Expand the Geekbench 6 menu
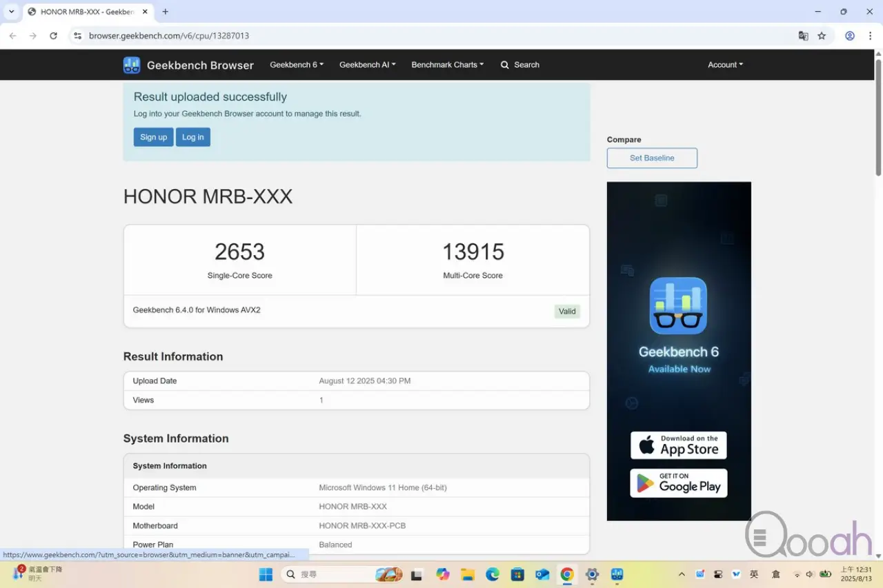Image resolution: width=883 pixels, height=588 pixels. (x=297, y=65)
